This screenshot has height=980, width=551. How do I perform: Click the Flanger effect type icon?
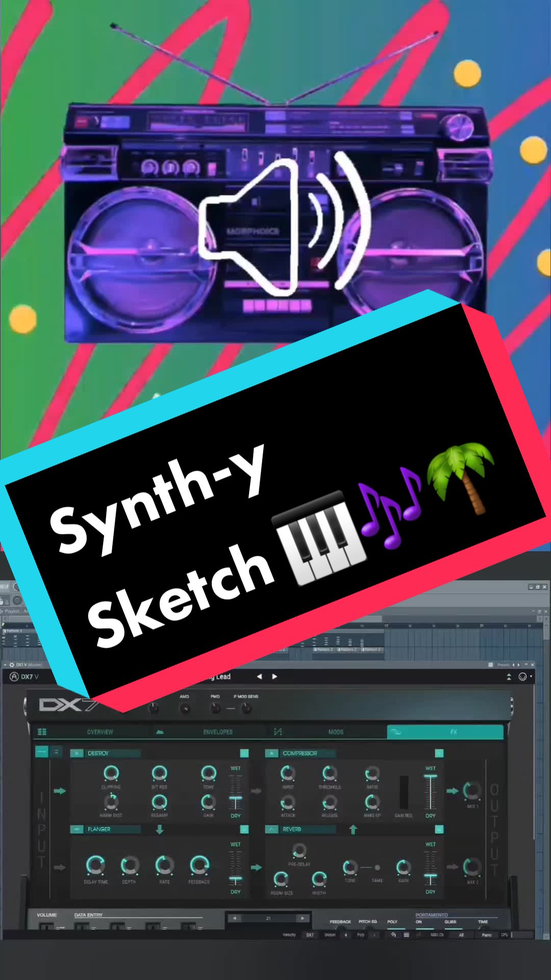click(77, 829)
